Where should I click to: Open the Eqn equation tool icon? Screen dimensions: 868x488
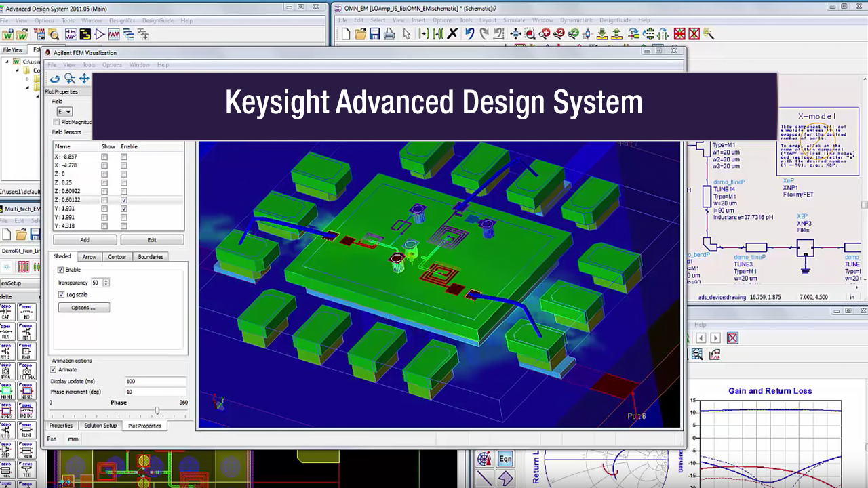(505, 458)
